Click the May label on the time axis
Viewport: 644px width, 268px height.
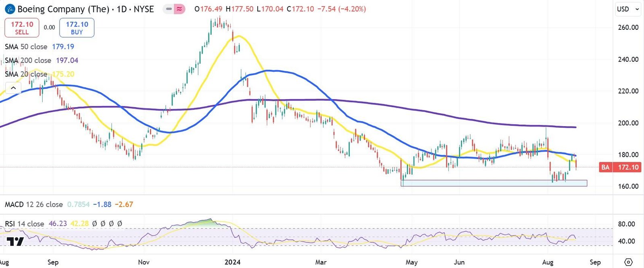411,262
